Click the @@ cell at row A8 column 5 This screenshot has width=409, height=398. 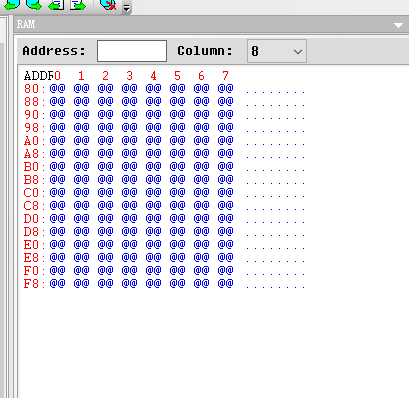[177, 153]
